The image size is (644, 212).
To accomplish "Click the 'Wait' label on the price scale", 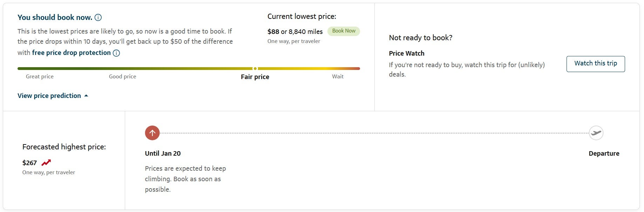I will click(x=338, y=76).
